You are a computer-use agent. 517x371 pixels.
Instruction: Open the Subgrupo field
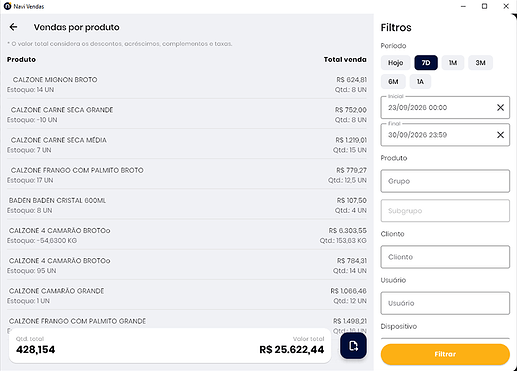coord(445,211)
